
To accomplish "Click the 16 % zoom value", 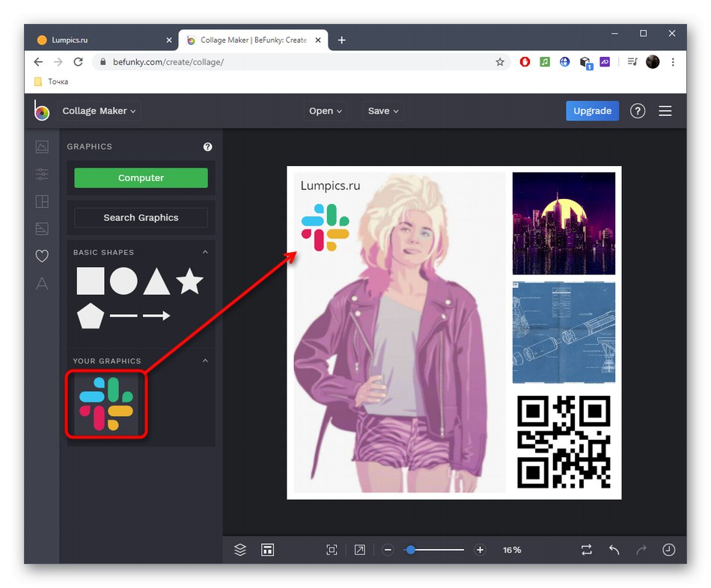I will pyautogui.click(x=512, y=550).
